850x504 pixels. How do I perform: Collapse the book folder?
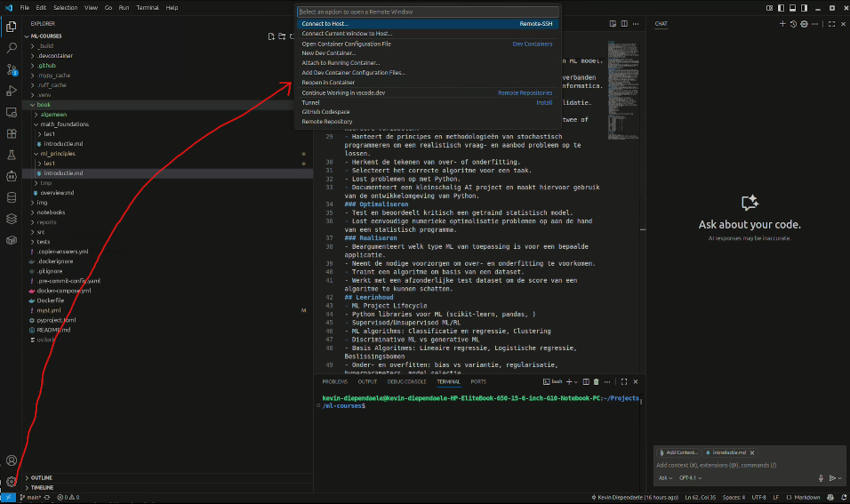pos(44,105)
